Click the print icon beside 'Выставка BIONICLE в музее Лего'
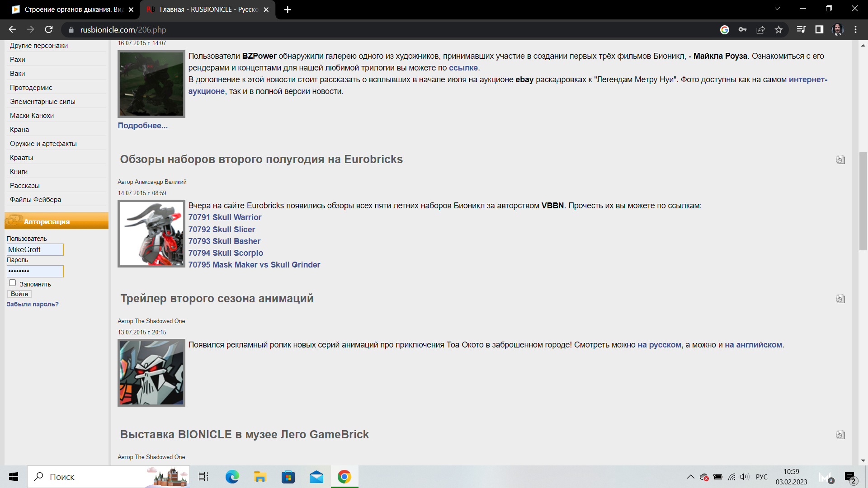Image resolution: width=868 pixels, height=488 pixels. coord(840,435)
